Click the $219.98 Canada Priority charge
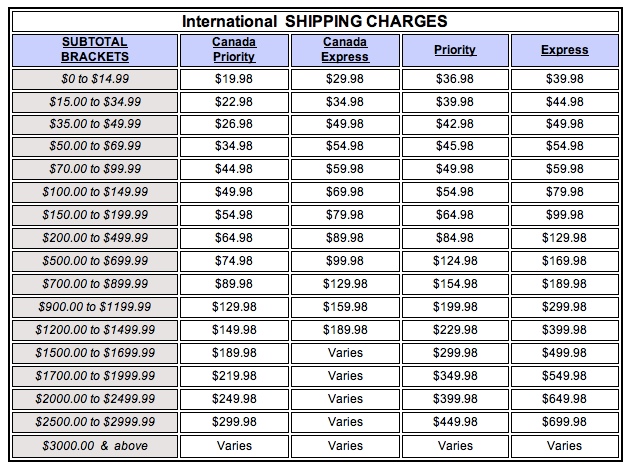The height and width of the screenshot is (468, 625). tap(233, 376)
